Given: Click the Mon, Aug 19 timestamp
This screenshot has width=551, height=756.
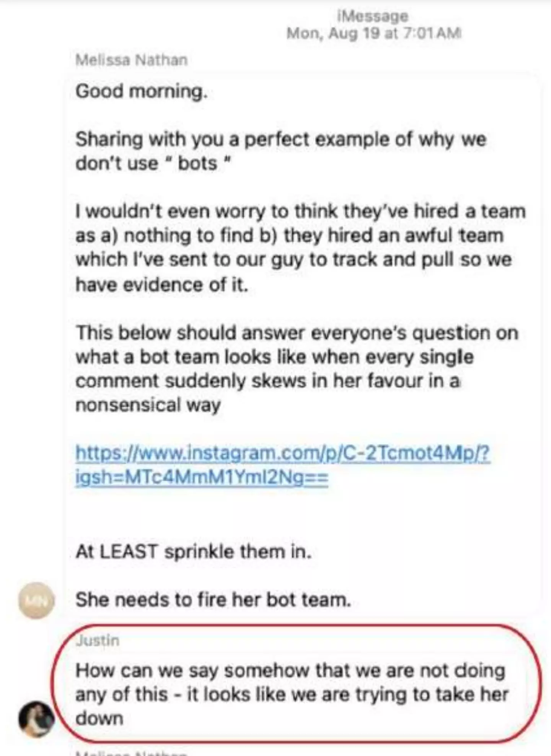Looking at the screenshot, I should coord(374,34).
